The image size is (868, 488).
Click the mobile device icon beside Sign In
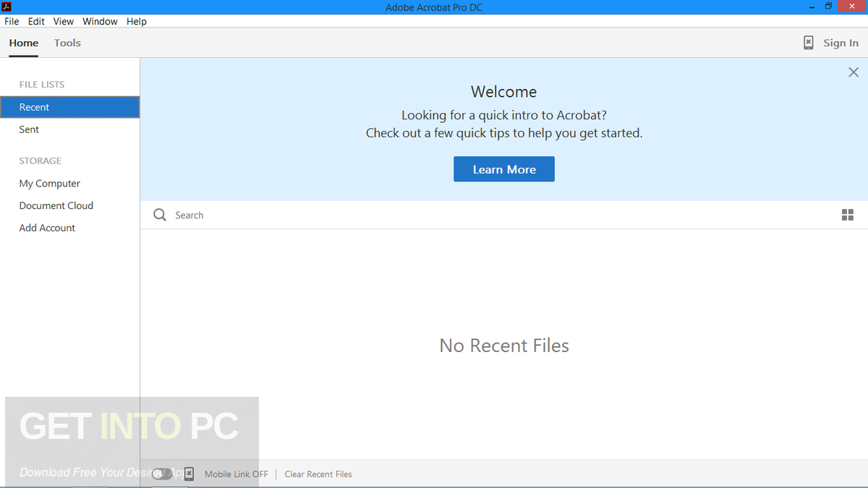click(x=809, y=43)
